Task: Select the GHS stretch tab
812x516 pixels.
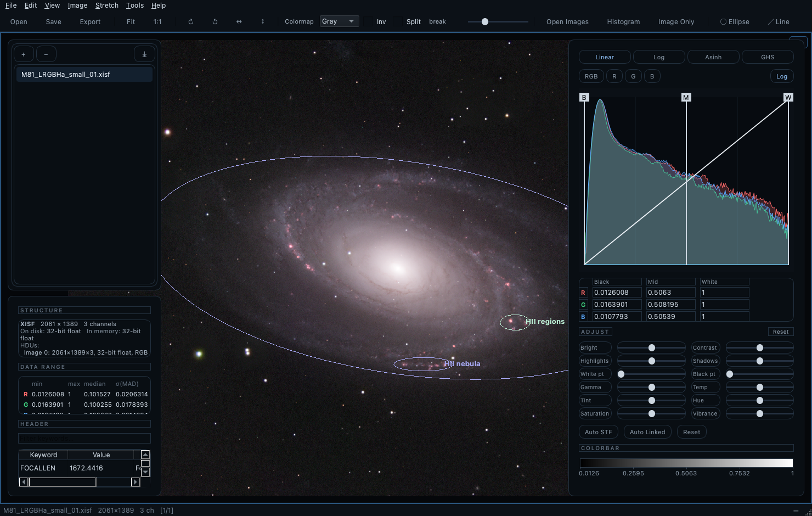Action: click(x=768, y=57)
